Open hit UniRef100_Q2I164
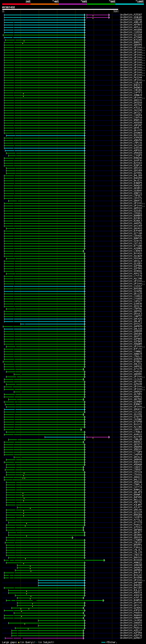 pyautogui.click(x=131, y=35)
